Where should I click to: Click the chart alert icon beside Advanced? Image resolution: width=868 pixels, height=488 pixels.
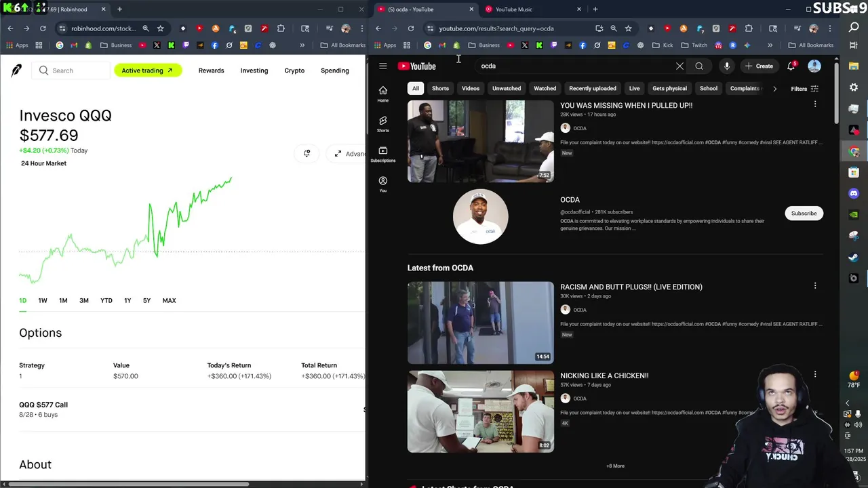point(307,154)
